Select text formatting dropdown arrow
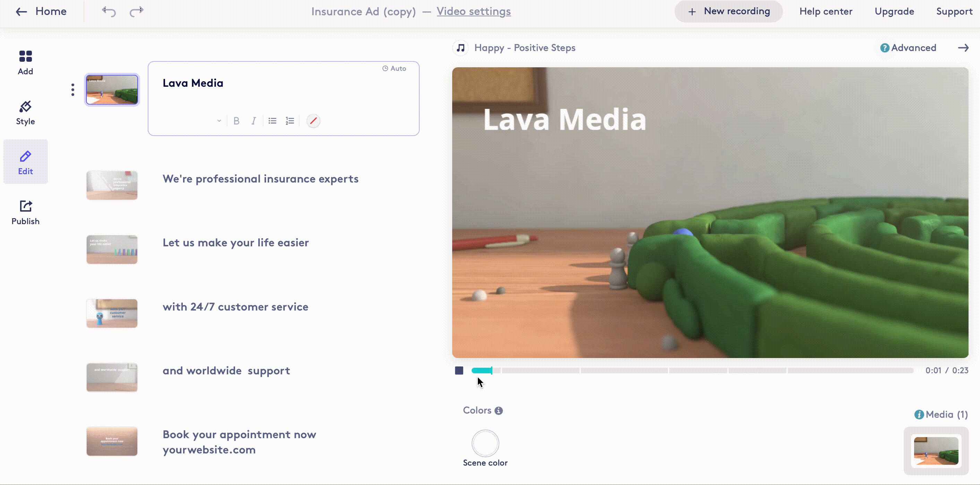This screenshot has width=980, height=485. click(x=220, y=120)
